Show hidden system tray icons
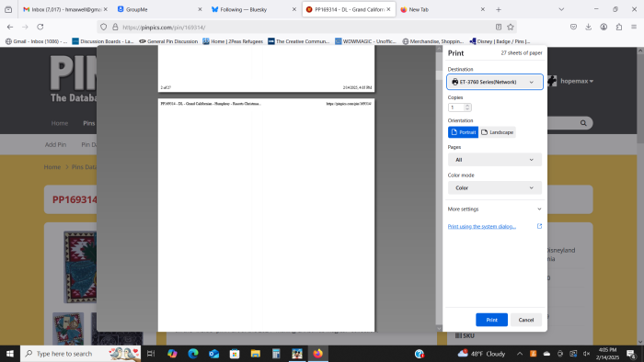Image resolution: width=644 pixels, height=362 pixels. click(520, 354)
